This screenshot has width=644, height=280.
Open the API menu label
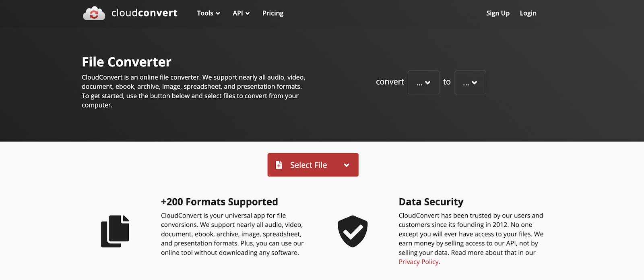237,13
